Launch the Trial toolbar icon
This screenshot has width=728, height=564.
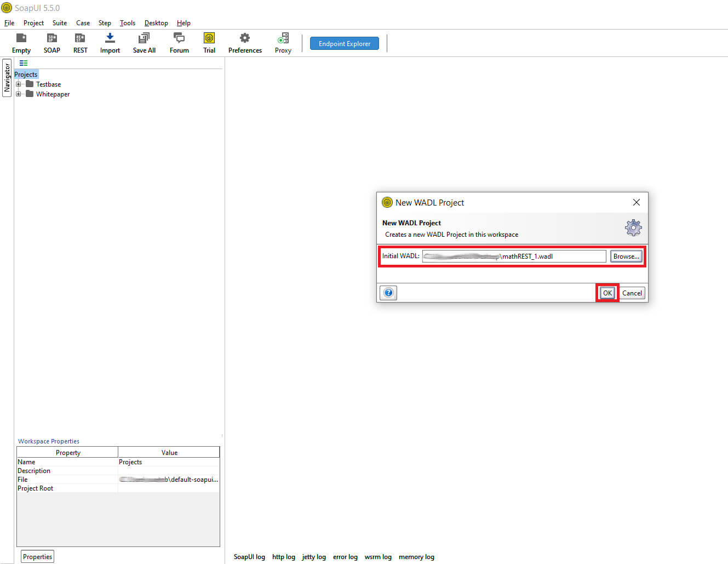[209, 43]
